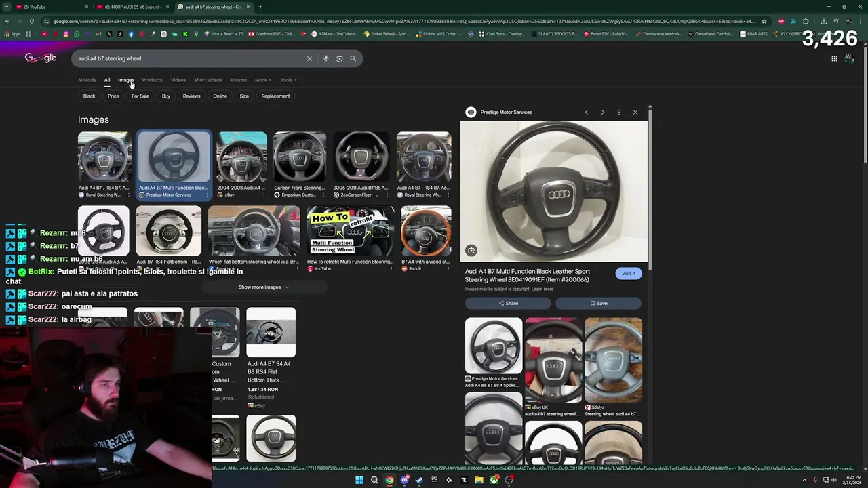
Task: Apply the Replacement filter chip
Action: tap(275, 96)
